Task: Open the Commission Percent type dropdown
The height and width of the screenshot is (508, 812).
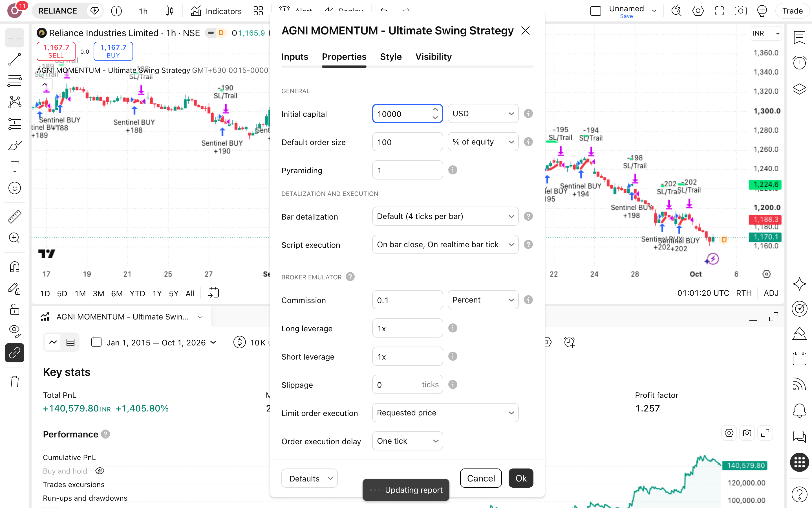Action: point(483,300)
